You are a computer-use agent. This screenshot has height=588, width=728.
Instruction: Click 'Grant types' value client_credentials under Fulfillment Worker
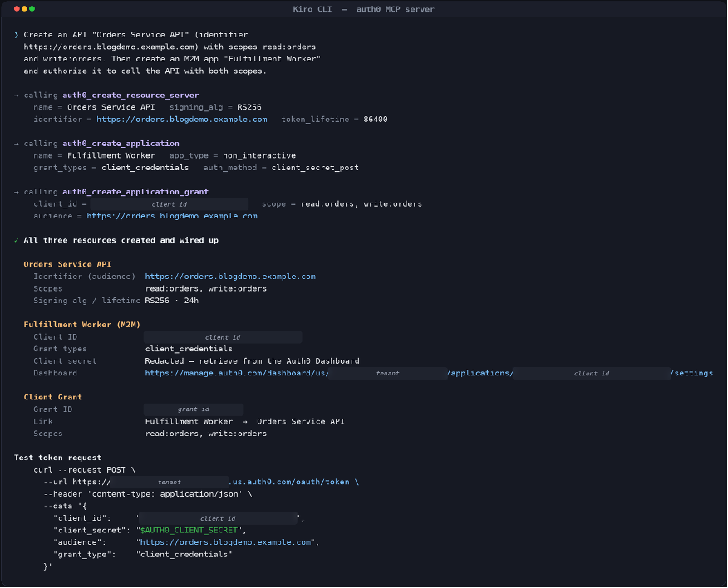coord(189,349)
